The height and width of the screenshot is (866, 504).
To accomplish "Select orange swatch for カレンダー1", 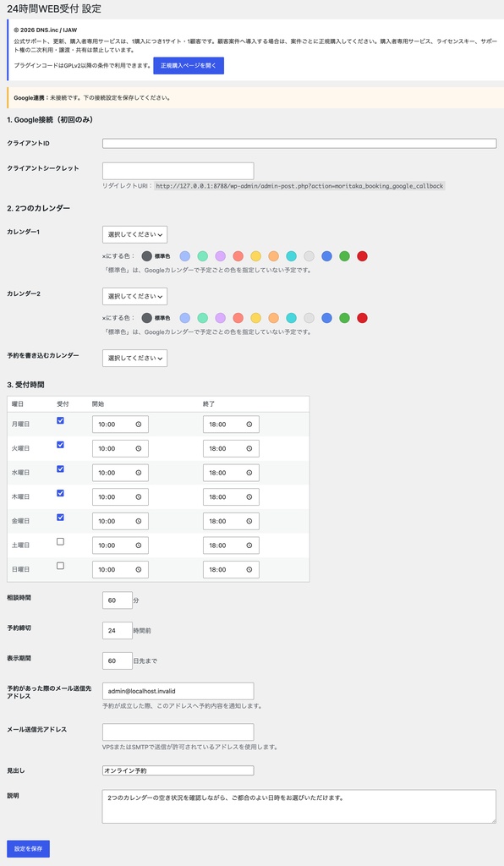I will [274, 256].
